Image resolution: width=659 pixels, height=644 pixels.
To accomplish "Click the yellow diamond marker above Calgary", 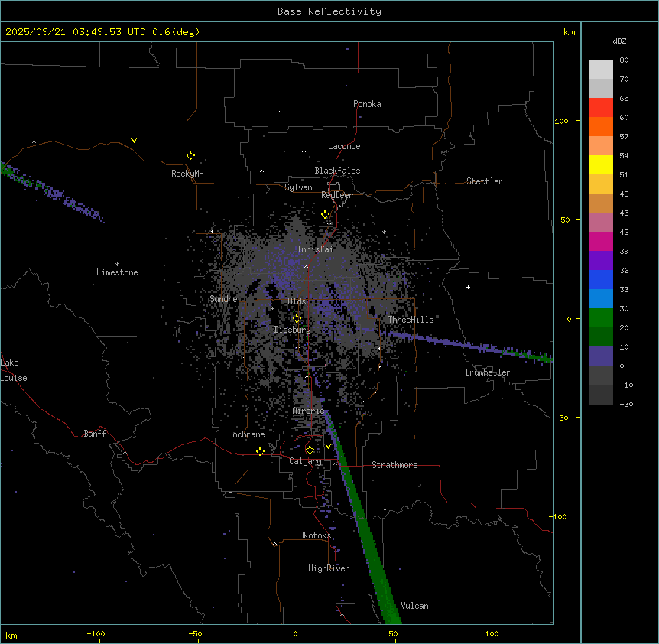I will (310, 450).
